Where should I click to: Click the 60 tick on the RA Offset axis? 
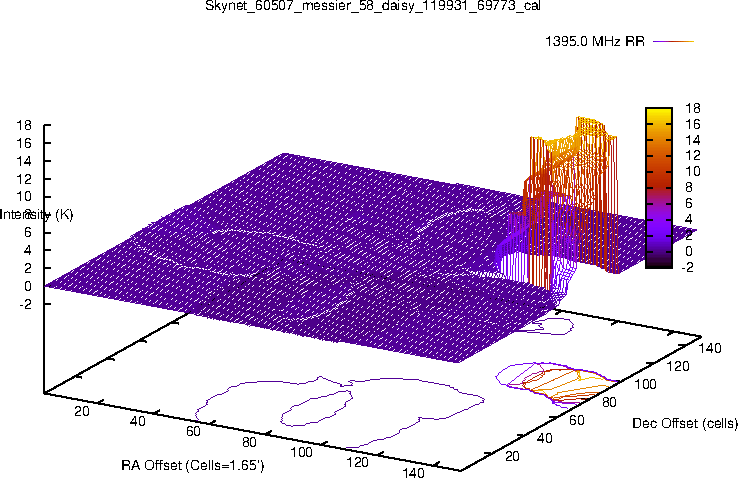point(193,431)
